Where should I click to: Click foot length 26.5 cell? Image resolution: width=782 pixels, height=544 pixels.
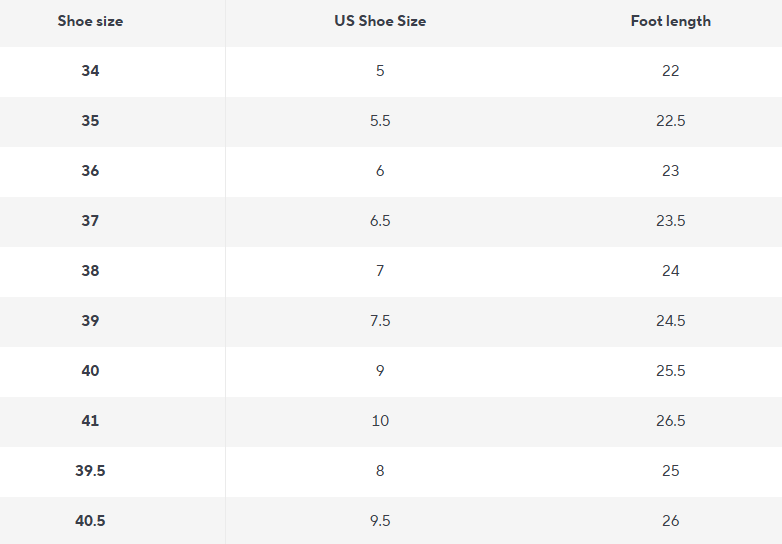(x=670, y=421)
